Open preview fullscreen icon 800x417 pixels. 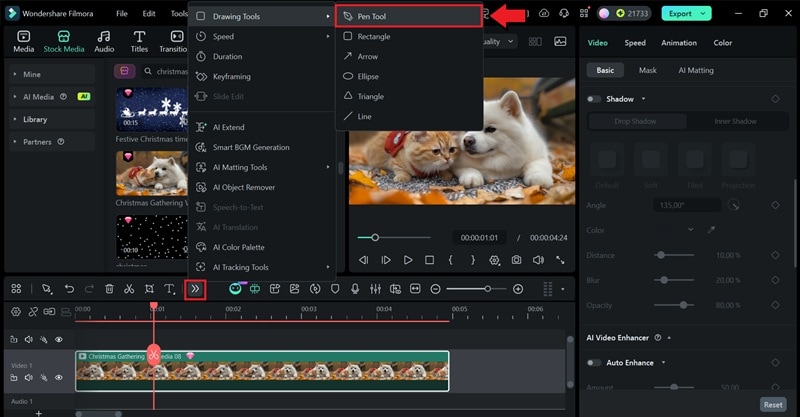tap(560, 260)
